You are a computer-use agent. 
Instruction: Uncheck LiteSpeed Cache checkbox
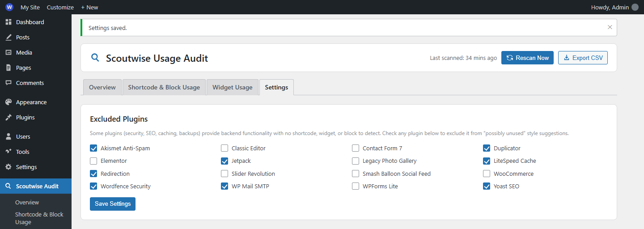(487, 161)
